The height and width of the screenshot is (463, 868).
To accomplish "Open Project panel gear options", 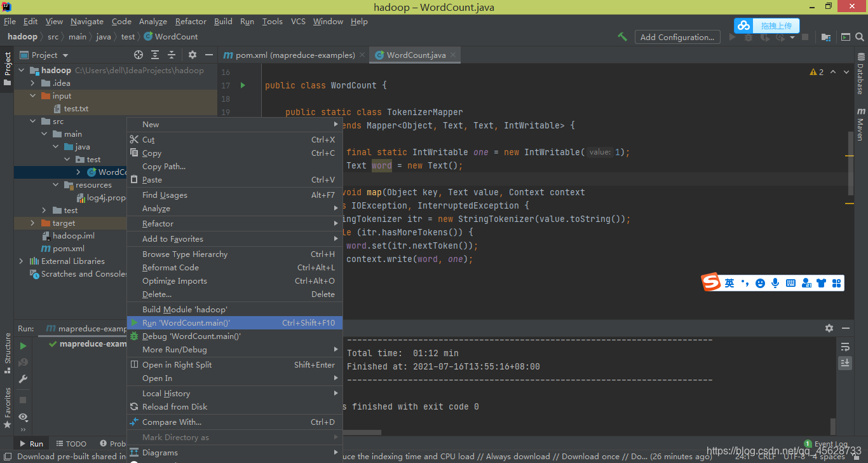I will point(193,55).
